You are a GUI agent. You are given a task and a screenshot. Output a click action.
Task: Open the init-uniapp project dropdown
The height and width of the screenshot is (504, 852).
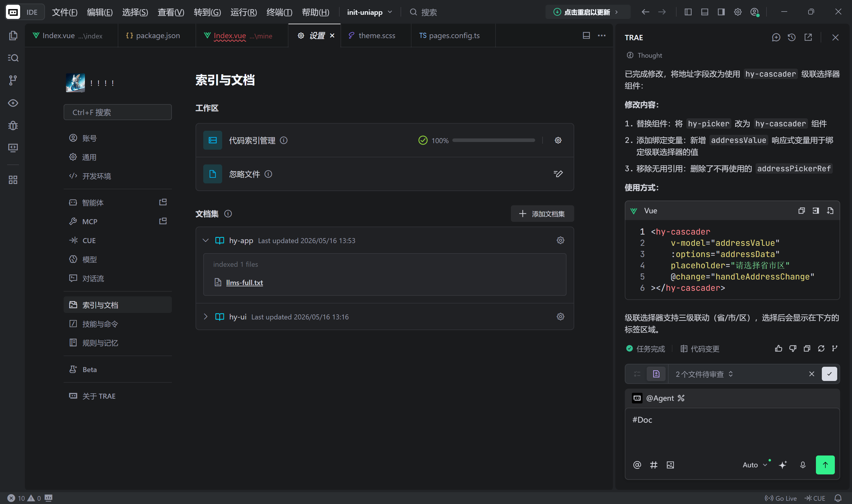(369, 12)
